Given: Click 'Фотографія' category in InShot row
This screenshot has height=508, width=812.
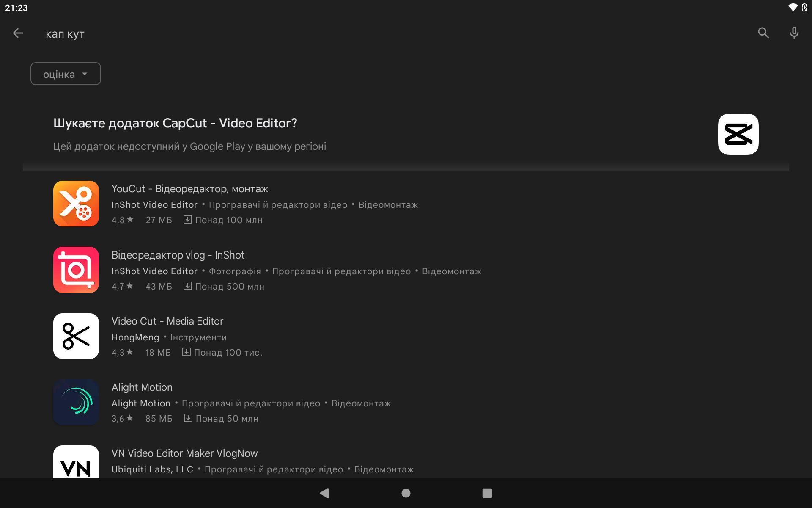Looking at the screenshot, I should point(235,271).
